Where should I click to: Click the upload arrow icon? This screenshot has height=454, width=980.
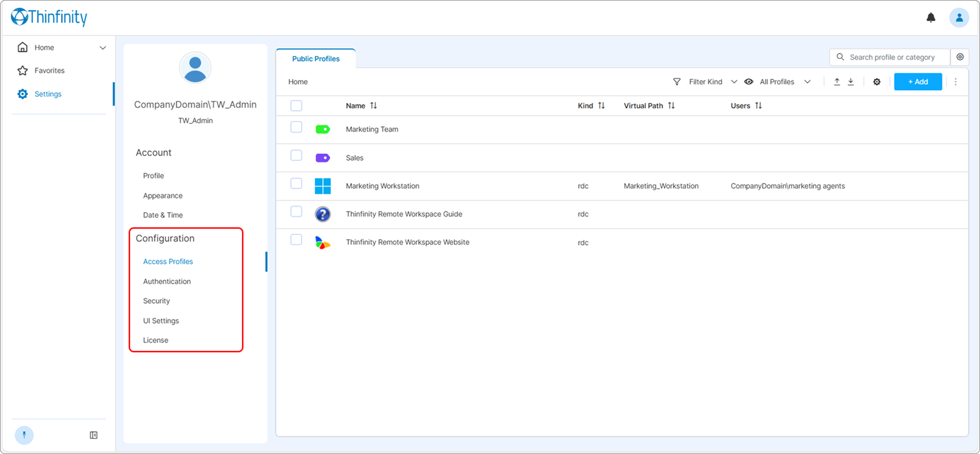pyautogui.click(x=837, y=82)
